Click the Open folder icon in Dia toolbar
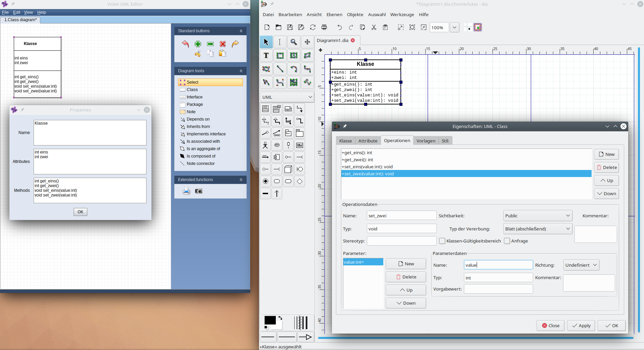 (x=278, y=28)
